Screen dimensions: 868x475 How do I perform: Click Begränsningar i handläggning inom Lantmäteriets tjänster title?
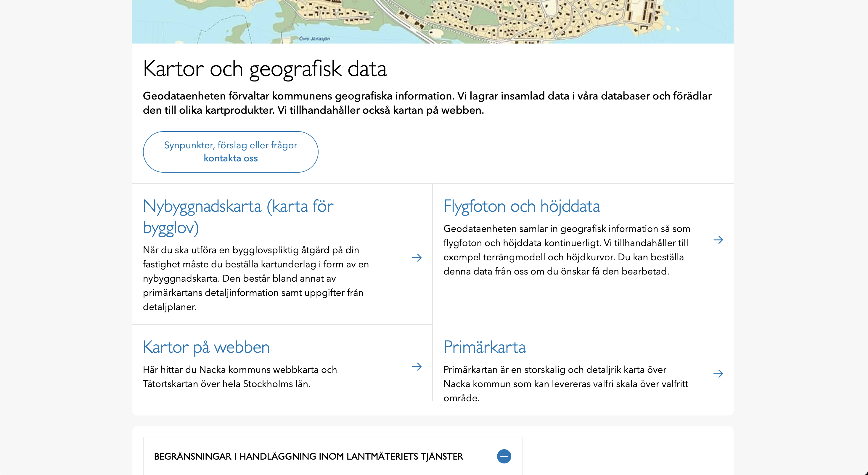(308, 456)
